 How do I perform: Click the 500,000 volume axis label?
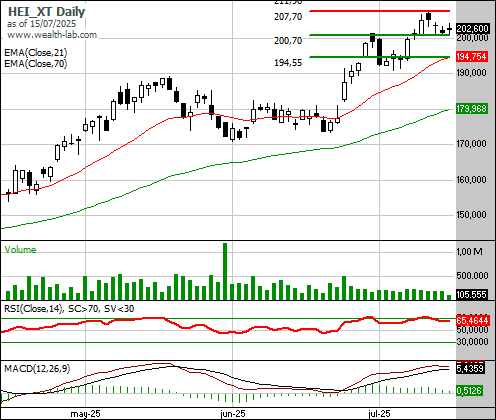[x=472, y=276]
